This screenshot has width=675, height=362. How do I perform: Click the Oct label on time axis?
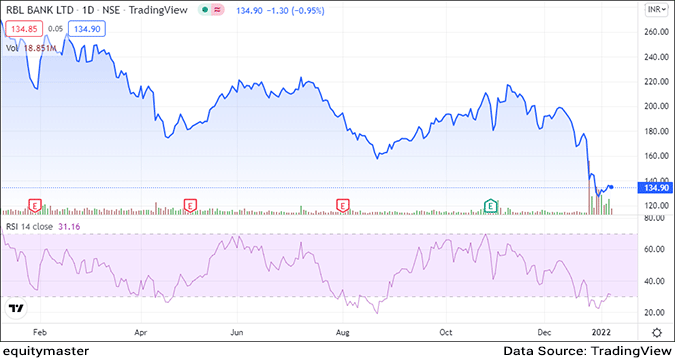446,332
